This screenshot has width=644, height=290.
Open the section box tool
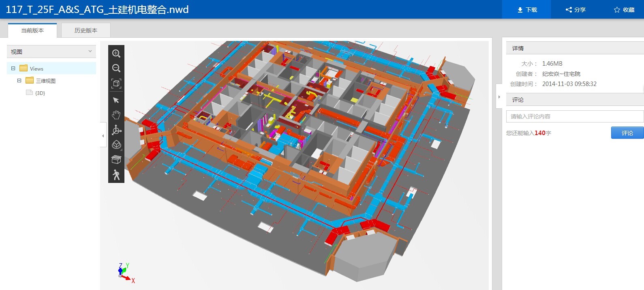(x=116, y=160)
